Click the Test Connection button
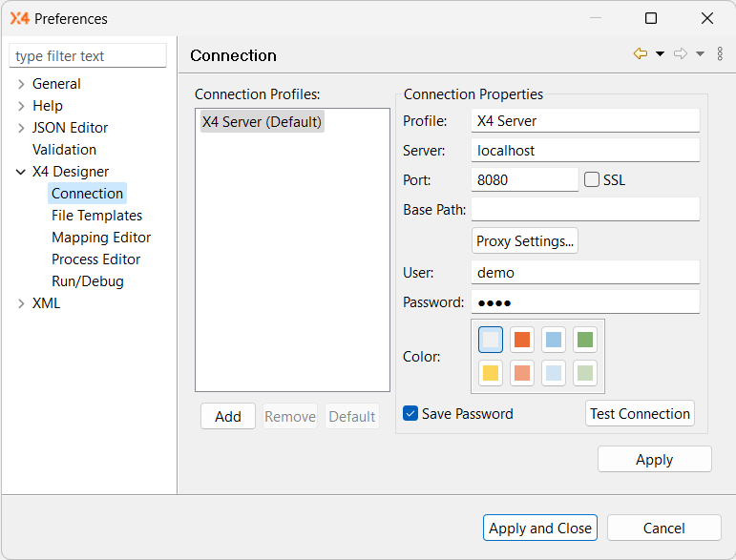 [640, 413]
